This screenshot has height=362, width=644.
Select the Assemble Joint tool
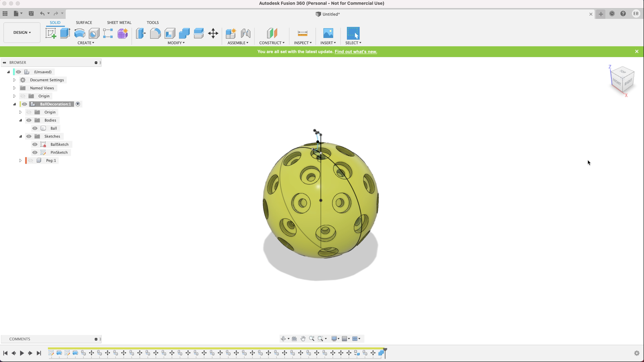tap(245, 33)
